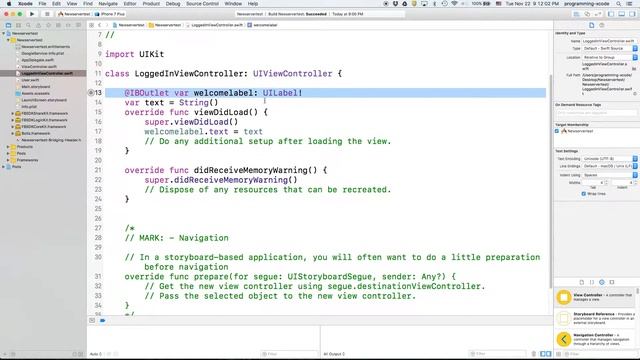Toggle the Wrap lines checkbox
This screenshot has height=360, width=640.
(x=584, y=194)
